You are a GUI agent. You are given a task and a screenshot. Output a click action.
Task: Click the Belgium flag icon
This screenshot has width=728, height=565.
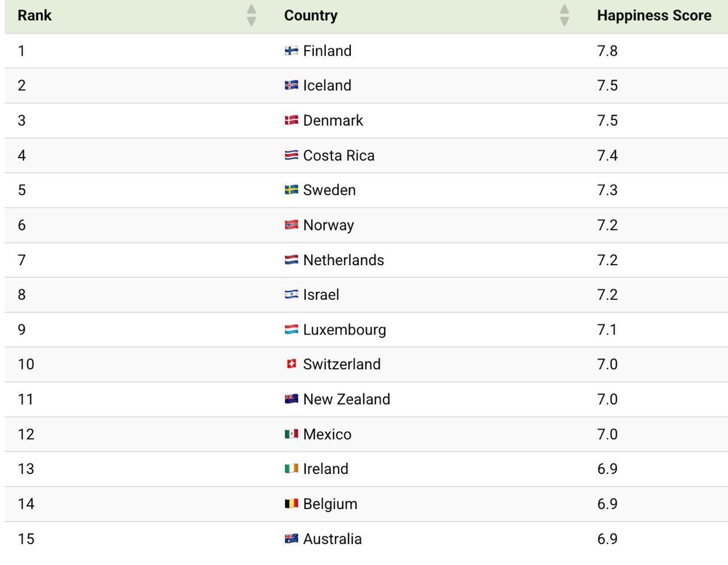point(291,504)
